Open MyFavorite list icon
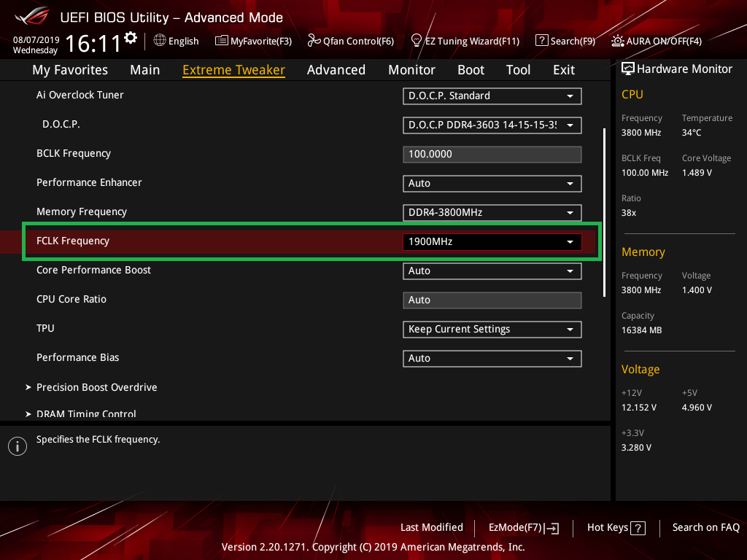Screen dimensions: 747x560 [222, 41]
